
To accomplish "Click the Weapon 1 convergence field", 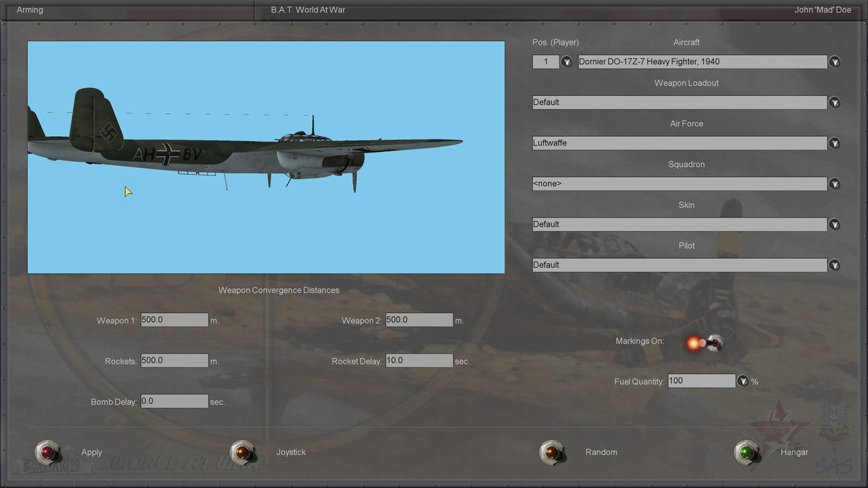I will [174, 320].
